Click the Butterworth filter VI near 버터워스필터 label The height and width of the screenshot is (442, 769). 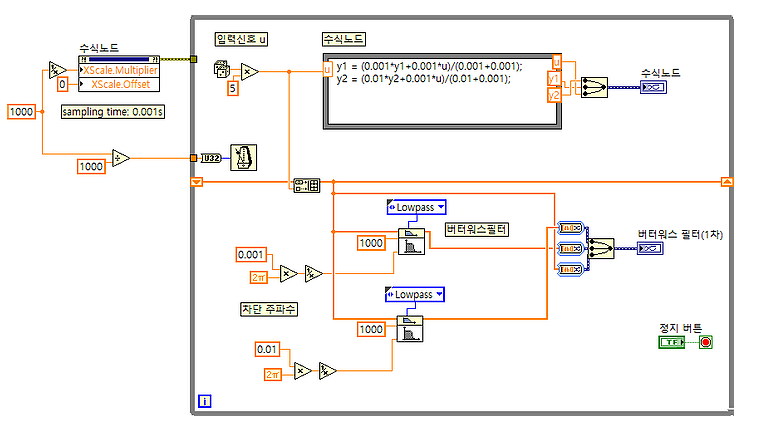tap(411, 241)
